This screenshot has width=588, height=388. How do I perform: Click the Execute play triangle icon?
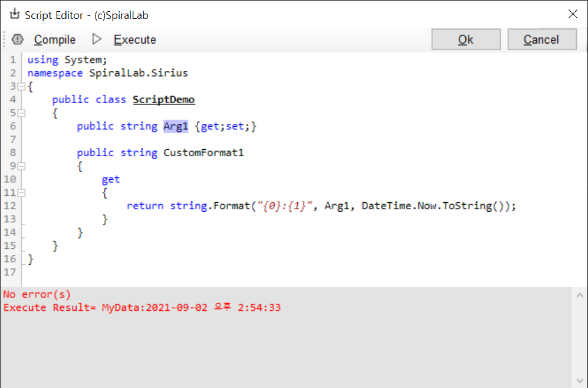97,39
